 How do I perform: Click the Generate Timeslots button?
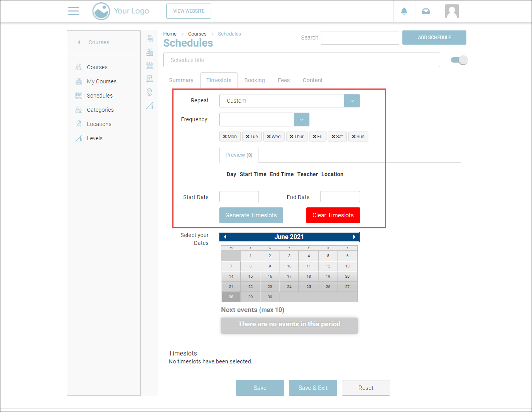251,215
